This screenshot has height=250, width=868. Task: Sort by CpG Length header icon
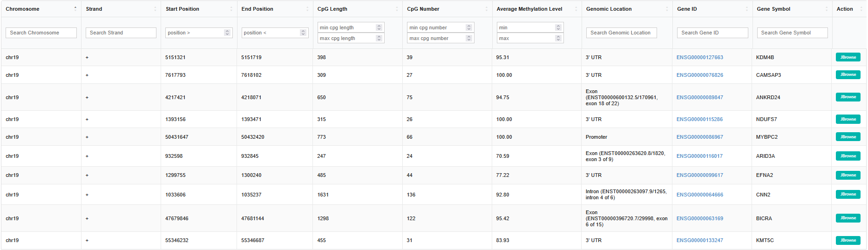tap(397, 9)
